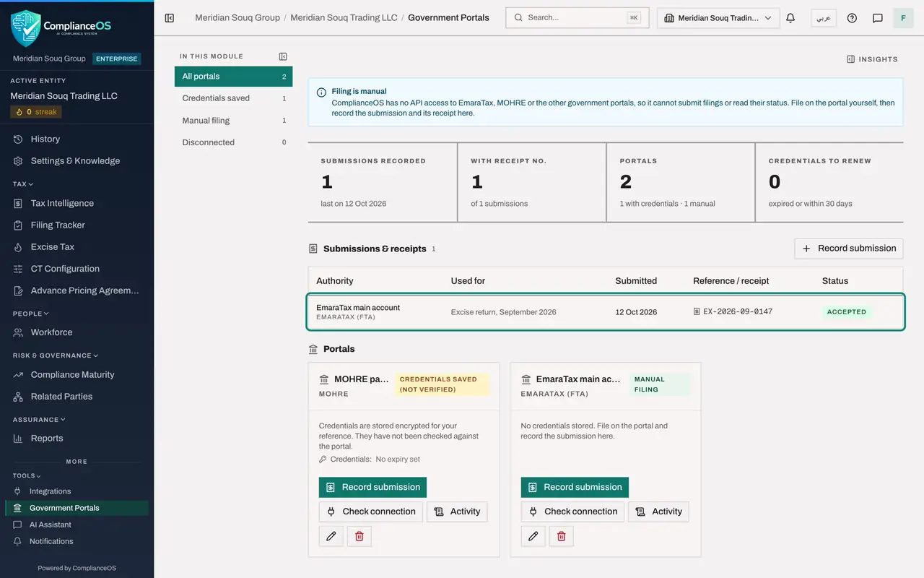Open Related Parties page
This screenshot has width=924, height=578.
point(77,396)
